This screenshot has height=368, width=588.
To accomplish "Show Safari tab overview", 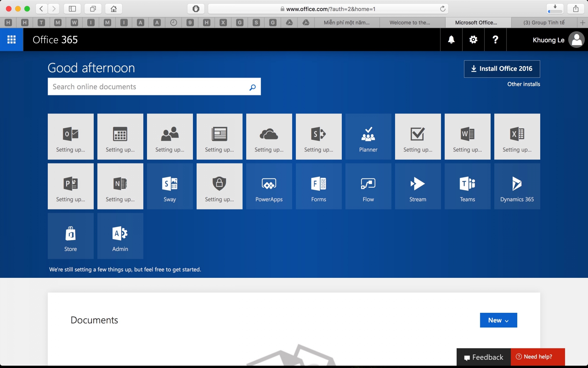I will 93,9.
